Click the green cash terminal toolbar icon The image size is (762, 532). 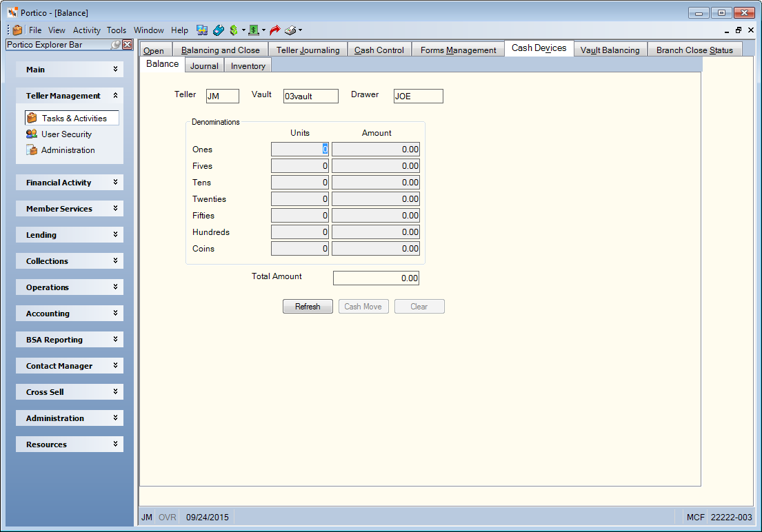coord(254,30)
